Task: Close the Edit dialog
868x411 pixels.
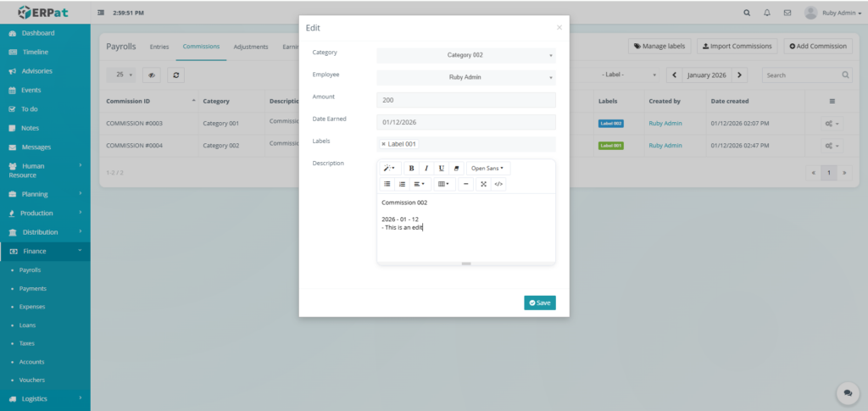Action: tap(559, 27)
